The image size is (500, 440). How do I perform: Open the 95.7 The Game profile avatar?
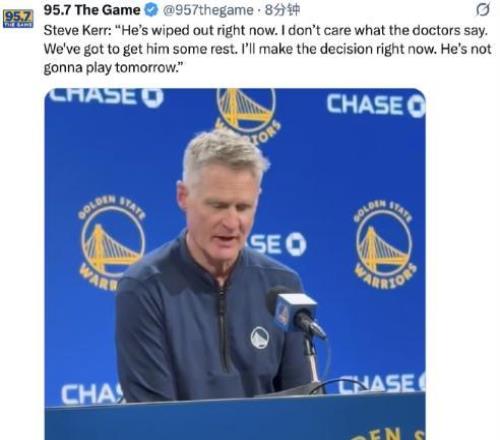tap(18, 18)
